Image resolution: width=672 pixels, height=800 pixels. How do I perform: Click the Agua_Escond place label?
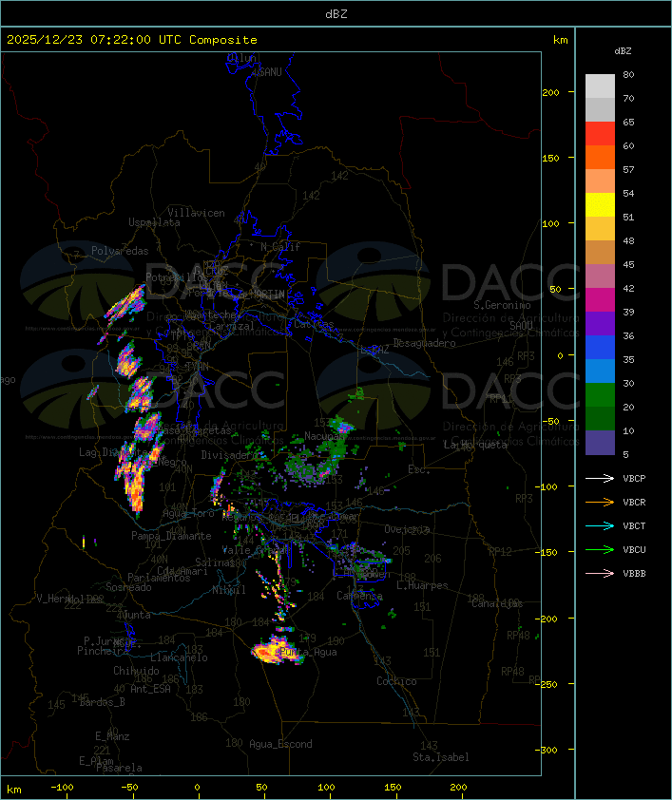pyautogui.click(x=280, y=744)
